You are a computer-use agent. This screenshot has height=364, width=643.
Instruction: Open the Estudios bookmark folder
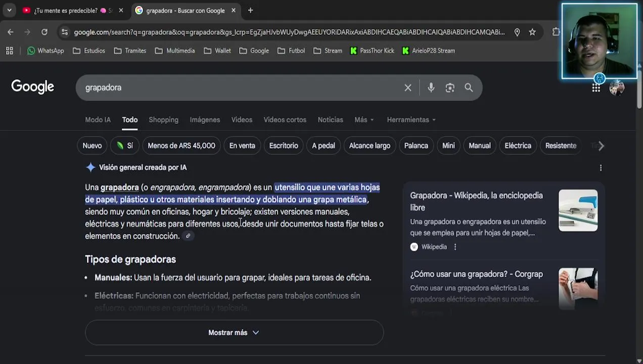click(89, 51)
